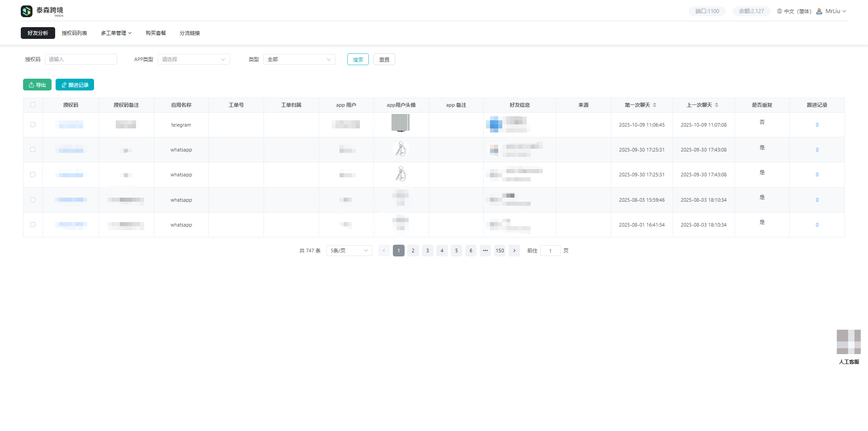Image resolution: width=868 pixels, height=431 pixels.
Task: Click the 授权码 input field
Action: 80,59
